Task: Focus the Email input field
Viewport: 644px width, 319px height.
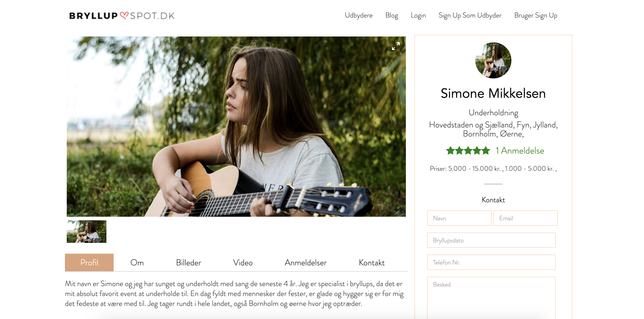Action: coord(525,218)
